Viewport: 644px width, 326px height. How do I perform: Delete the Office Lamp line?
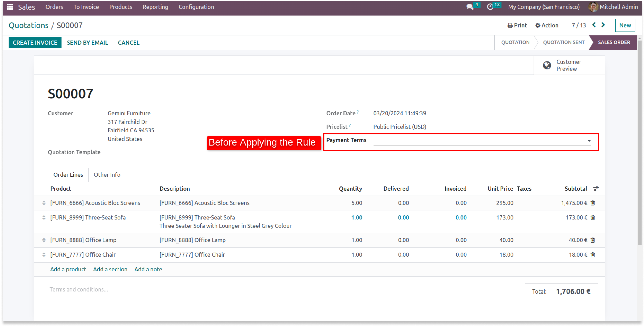[593, 240]
